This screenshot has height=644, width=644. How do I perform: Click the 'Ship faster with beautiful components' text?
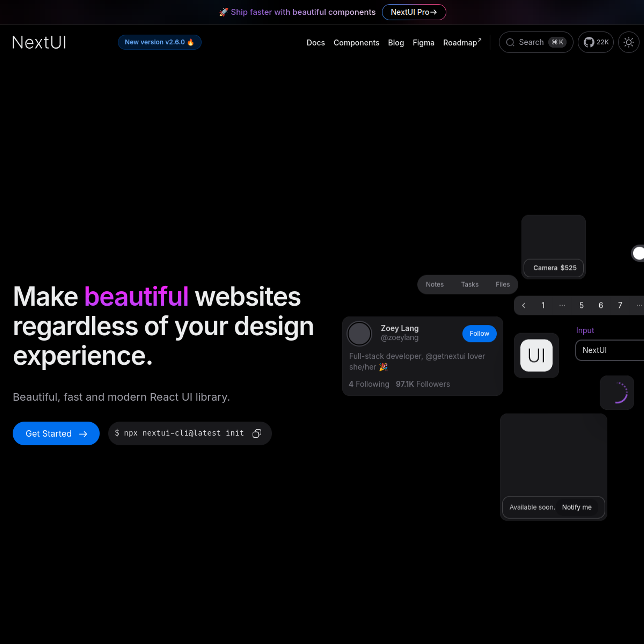pyautogui.click(x=303, y=12)
